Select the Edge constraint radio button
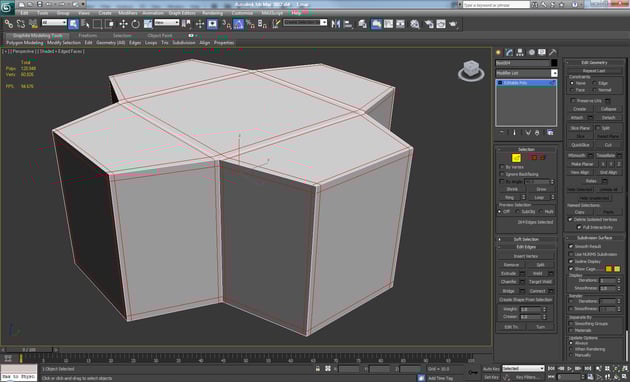The height and width of the screenshot is (382, 630). (x=594, y=83)
